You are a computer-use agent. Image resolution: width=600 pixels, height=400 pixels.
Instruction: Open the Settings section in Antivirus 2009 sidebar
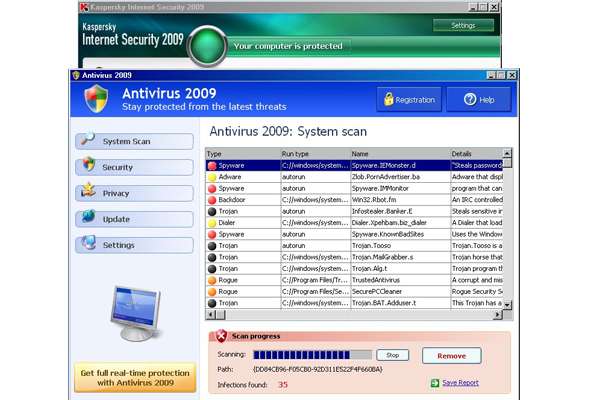pos(134,245)
